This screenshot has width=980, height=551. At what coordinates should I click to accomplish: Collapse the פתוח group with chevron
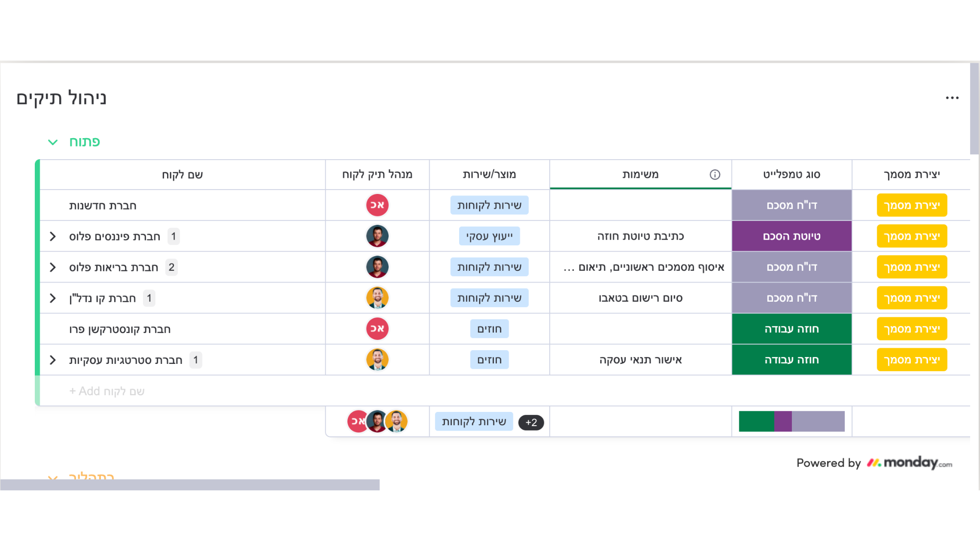53,142
